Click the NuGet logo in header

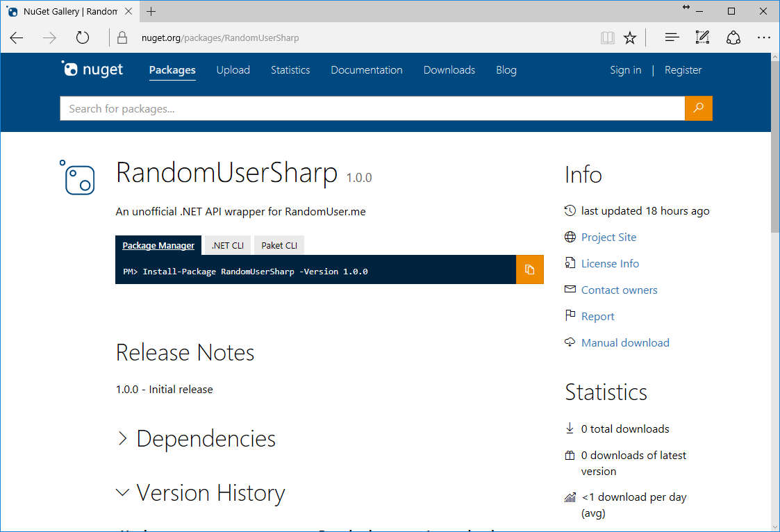click(92, 69)
